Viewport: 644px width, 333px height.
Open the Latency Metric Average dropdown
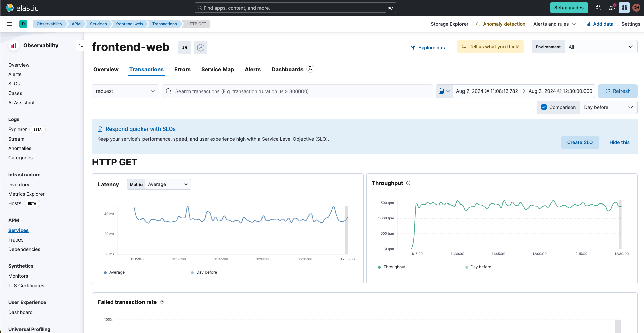click(x=167, y=184)
